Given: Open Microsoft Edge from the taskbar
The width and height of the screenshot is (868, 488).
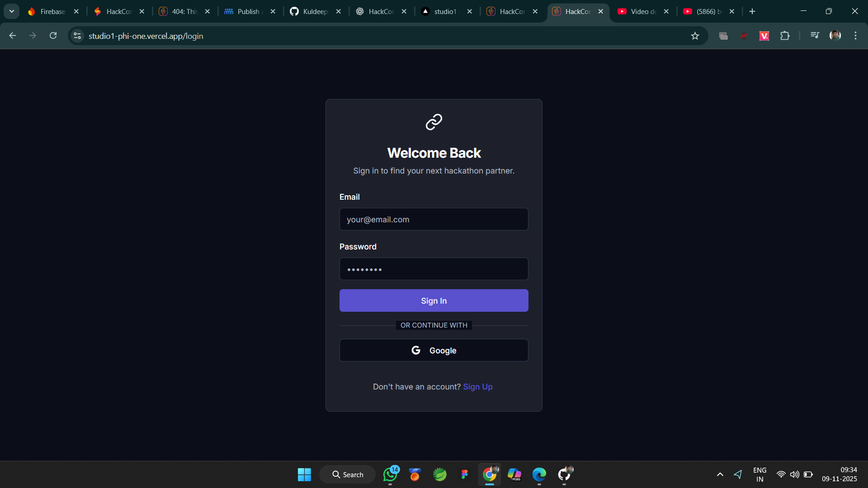Looking at the screenshot, I should [539, 474].
